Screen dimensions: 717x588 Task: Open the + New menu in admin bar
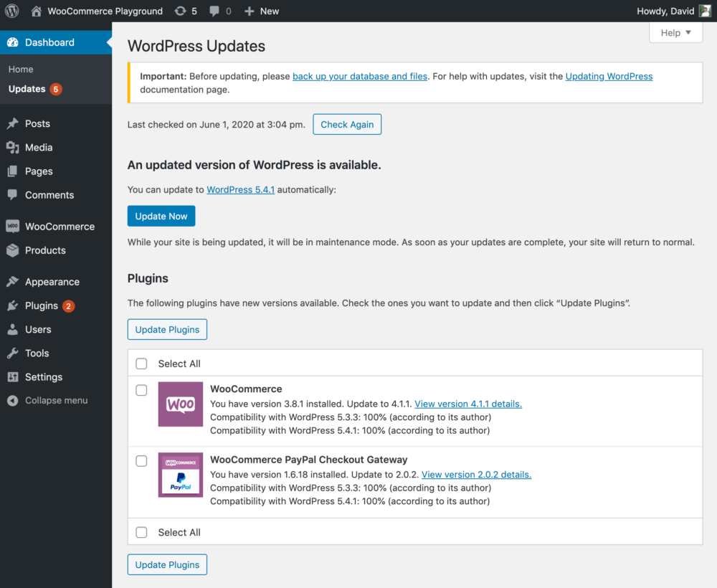point(261,11)
